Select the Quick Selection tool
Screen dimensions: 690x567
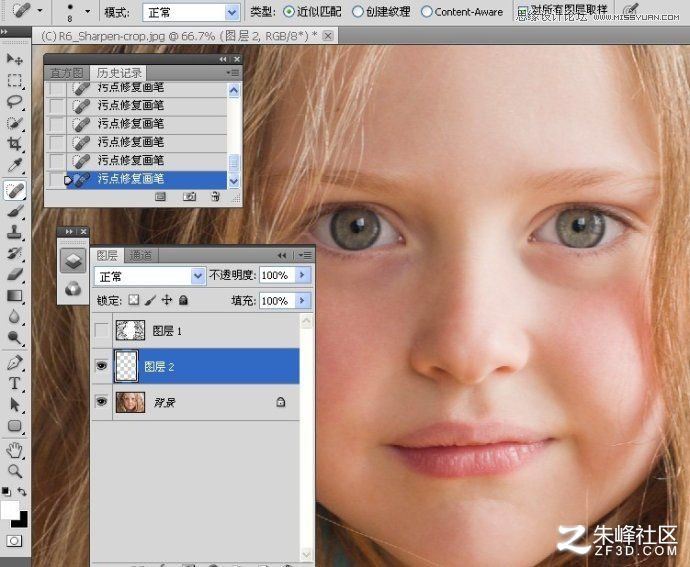[15, 122]
